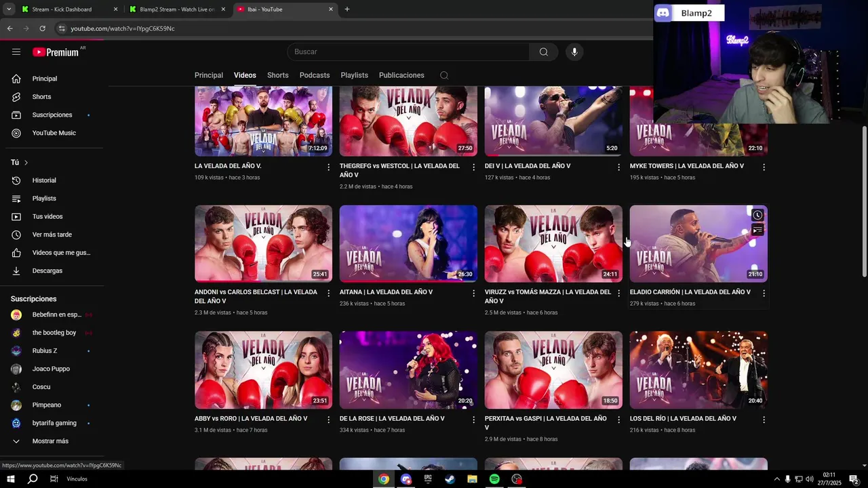Open notification center in the taskbar
The image size is (868, 488).
point(854,479)
